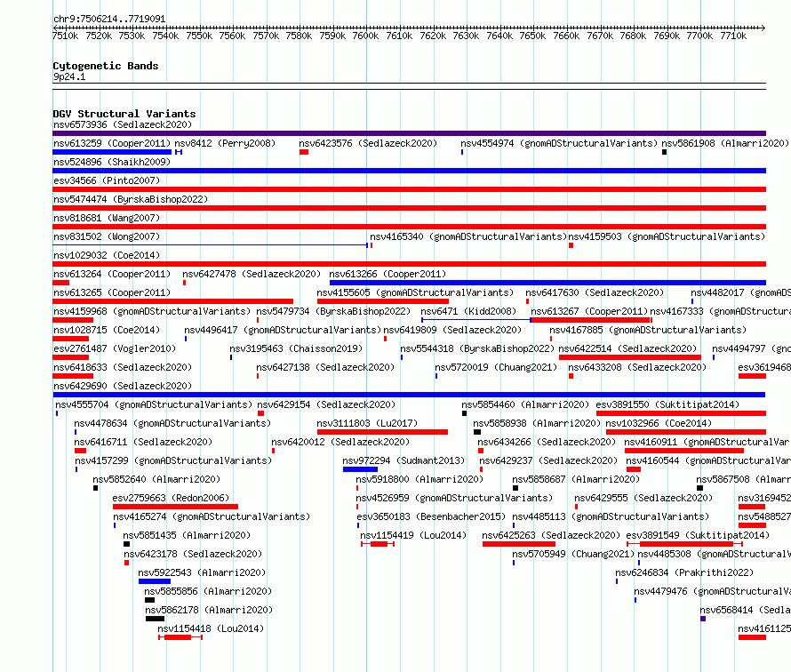The width and height of the screenshot is (791, 672).
Task: Click the nsv1028715 (Coe2014) label
Action: point(107,330)
